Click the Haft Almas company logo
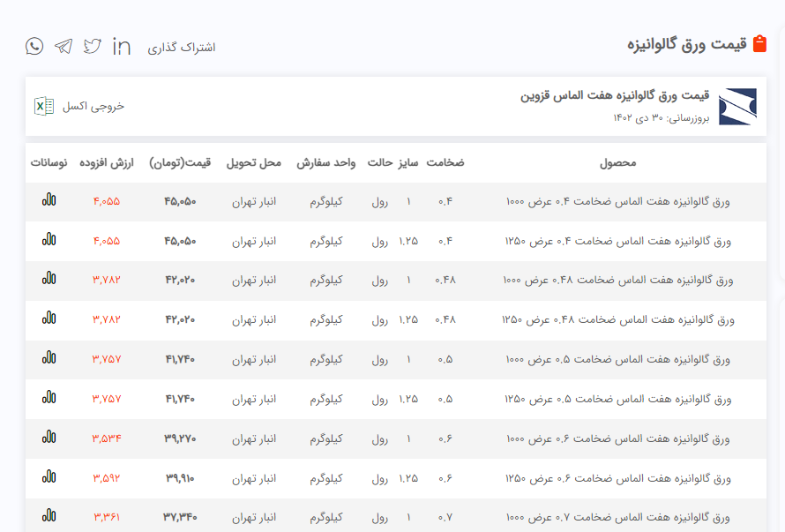The height and width of the screenshot is (532, 785). [x=737, y=107]
